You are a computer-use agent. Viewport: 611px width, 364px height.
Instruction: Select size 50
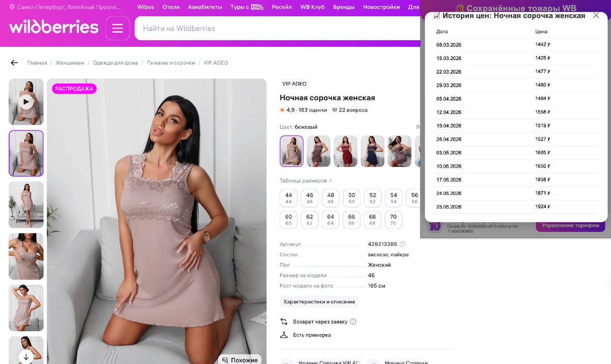click(352, 198)
